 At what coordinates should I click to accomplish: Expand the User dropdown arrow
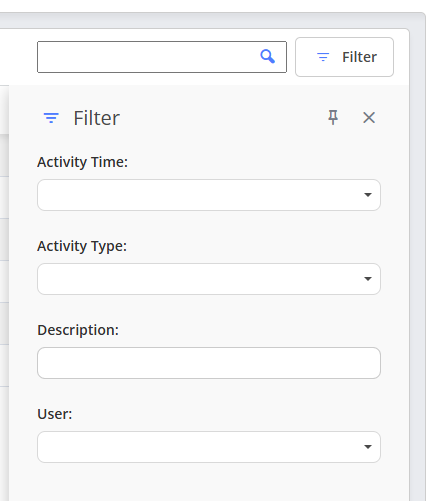[x=368, y=447]
